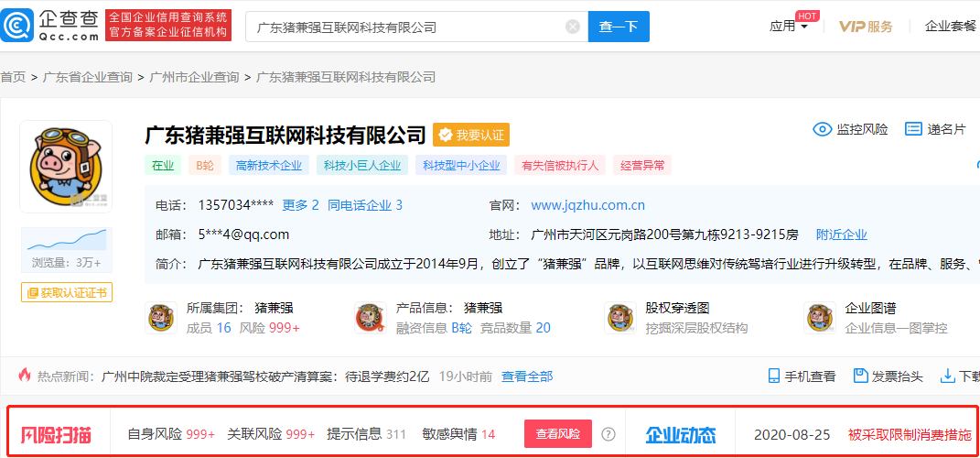The image size is (980, 458).
Task: Go to 首页 breadcrumb
Action: 13,78
